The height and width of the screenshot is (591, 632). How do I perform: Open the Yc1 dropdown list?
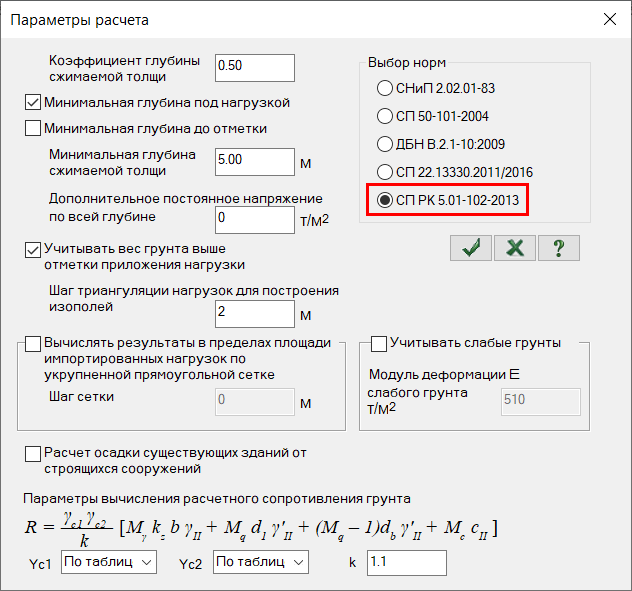[108, 563]
